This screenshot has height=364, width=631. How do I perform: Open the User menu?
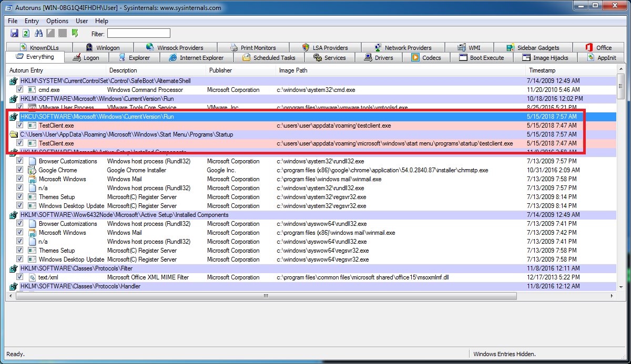click(x=82, y=21)
